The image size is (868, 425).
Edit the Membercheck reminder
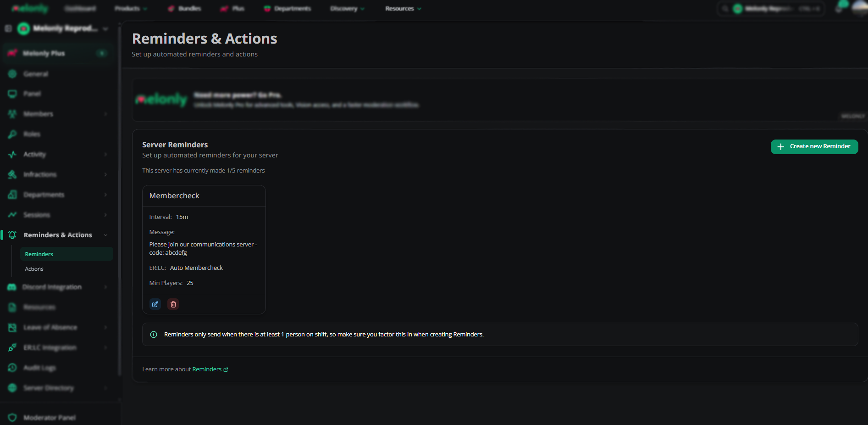pos(155,304)
